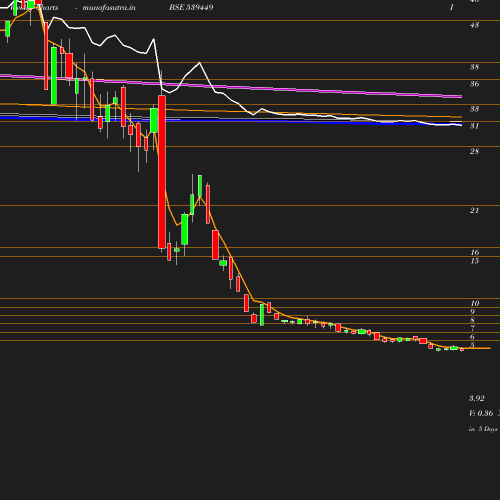Image resolution: width=500 pixels, height=500 pixels.
Task: Click the munafasutra.in site label
Action: [x=109, y=7]
